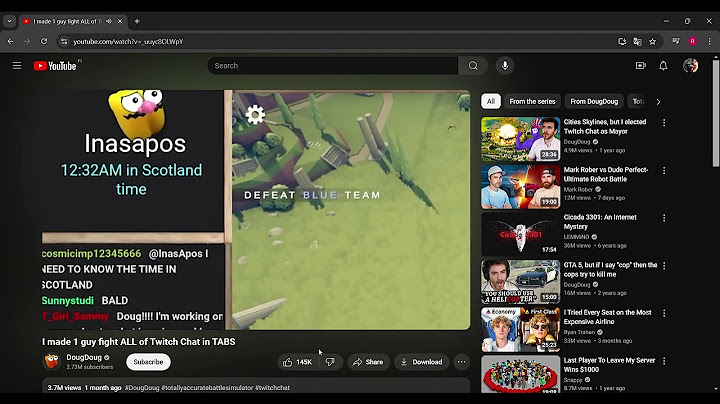The width and height of the screenshot is (720, 404).
Task: Close the YouTube tab
Action: [120, 21]
